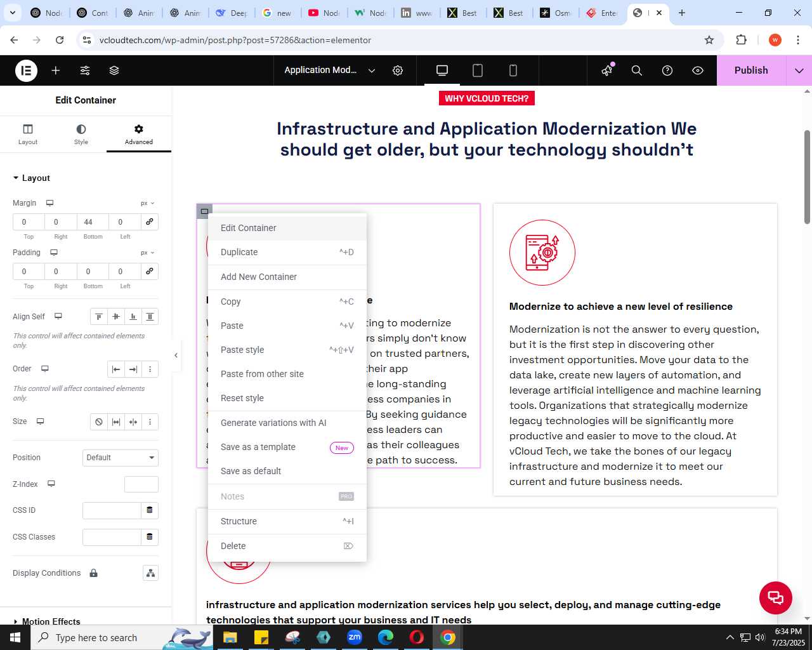Open the Elementor main menu logo
The width and height of the screenshot is (812, 650).
click(x=26, y=70)
